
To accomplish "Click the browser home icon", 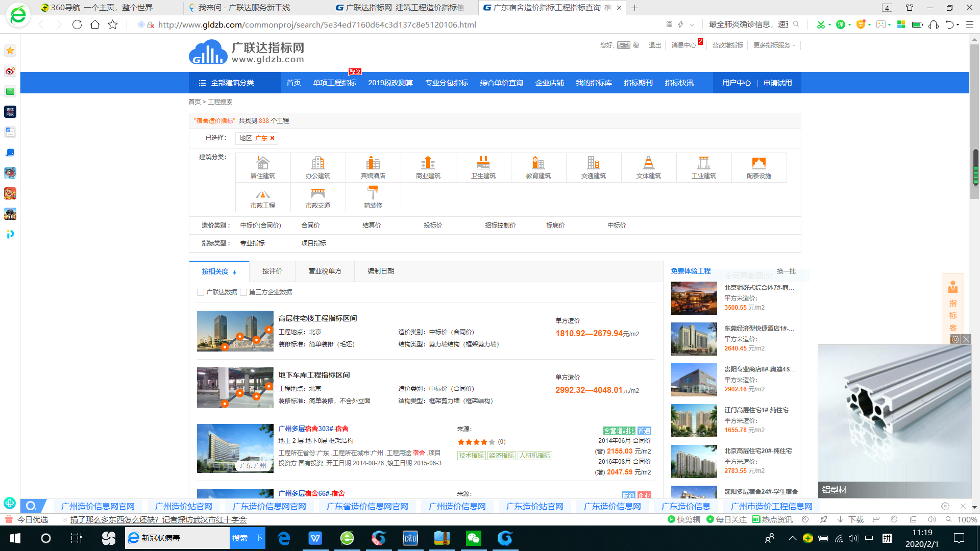I will click(95, 24).
